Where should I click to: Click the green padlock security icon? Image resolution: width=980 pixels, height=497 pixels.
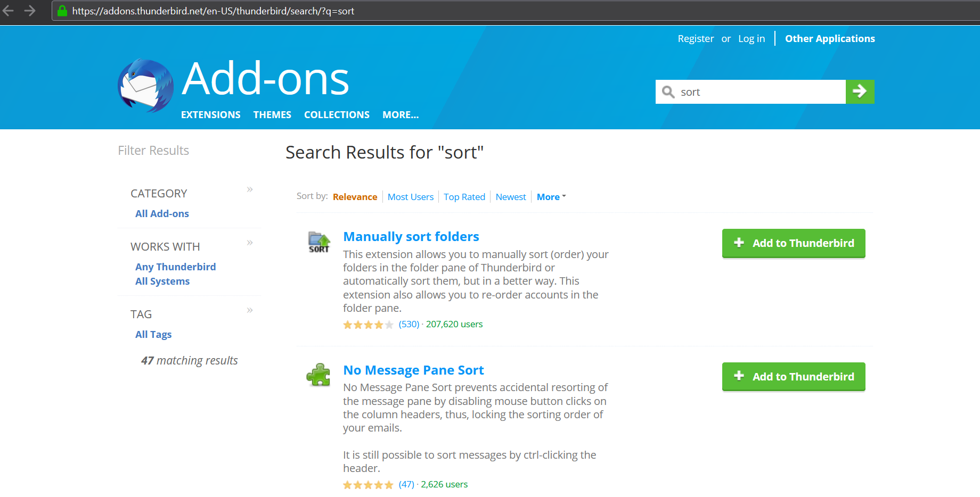(x=62, y=11)
